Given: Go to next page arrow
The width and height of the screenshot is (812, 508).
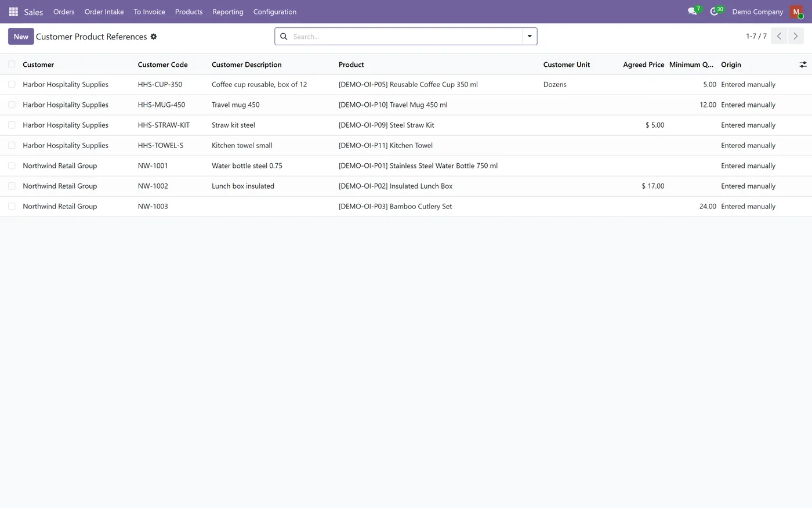Looking at the screenshot, I should pos(795,36).
